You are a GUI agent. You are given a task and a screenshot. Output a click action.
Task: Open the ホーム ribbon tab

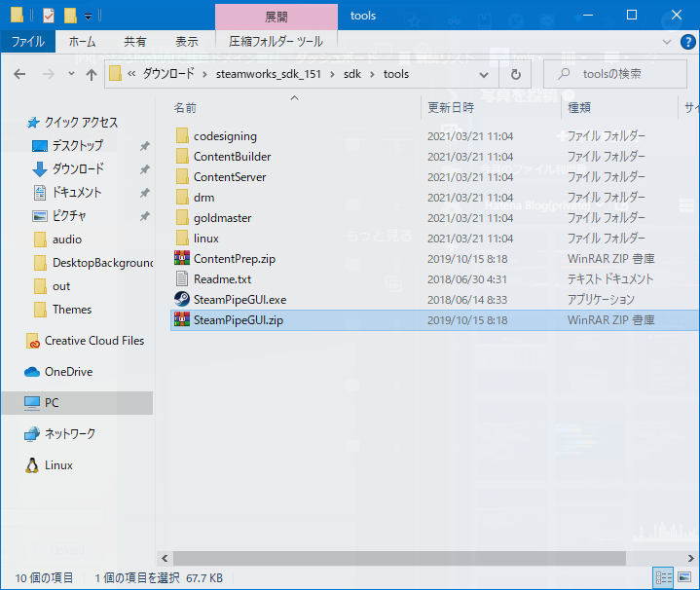(82, 42)
